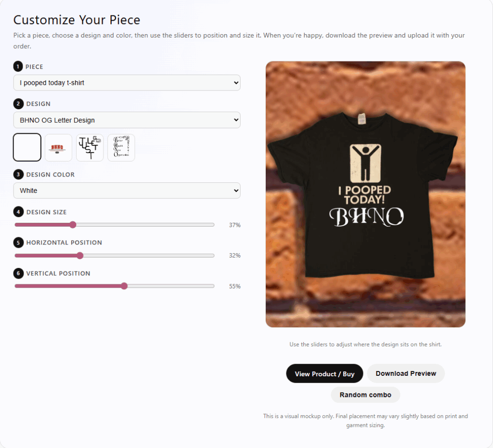Click the View Product / Buy button
The width and height of the screenshot is (493, 448).
[324, 373]
